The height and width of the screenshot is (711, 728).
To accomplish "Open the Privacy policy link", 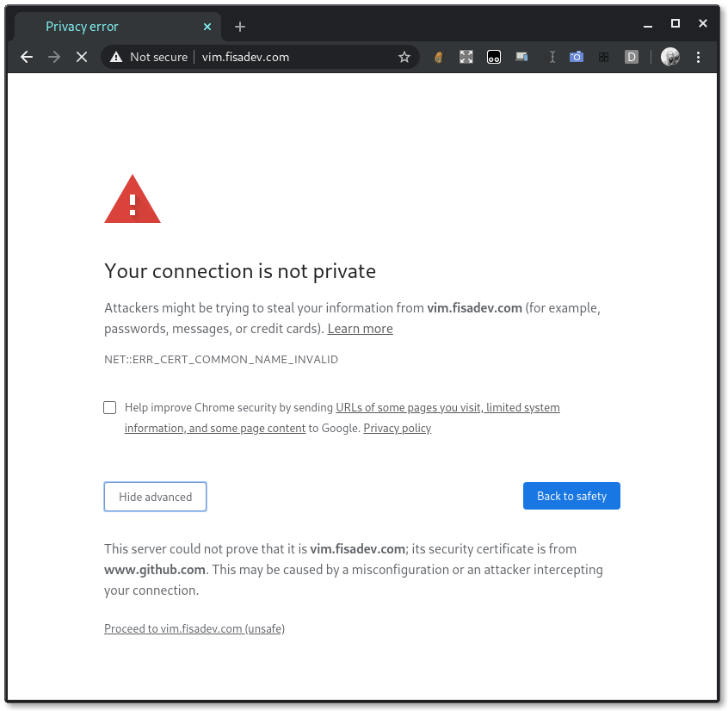I will 397,428.
